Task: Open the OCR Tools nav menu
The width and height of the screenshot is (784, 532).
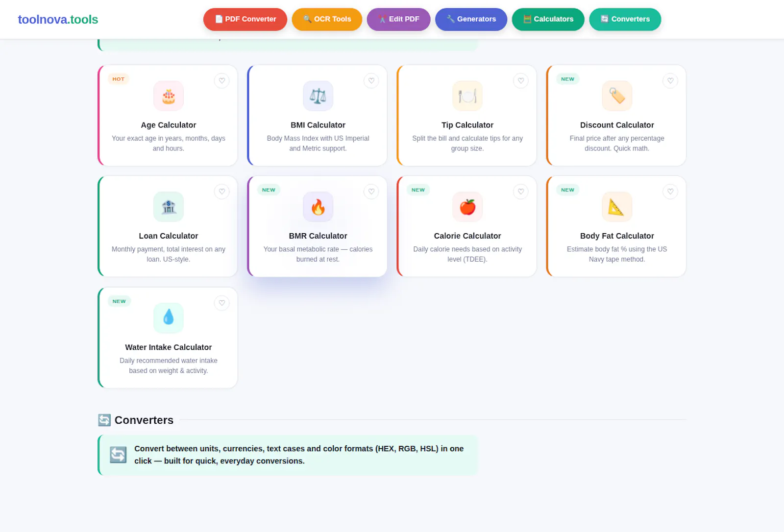Action: click(x=327, y=19)
